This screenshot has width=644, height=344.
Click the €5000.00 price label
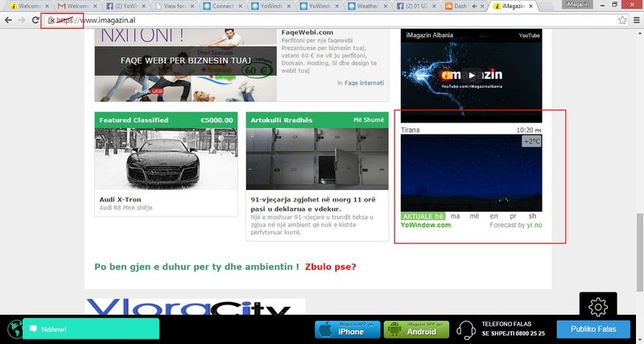(217, 120)
